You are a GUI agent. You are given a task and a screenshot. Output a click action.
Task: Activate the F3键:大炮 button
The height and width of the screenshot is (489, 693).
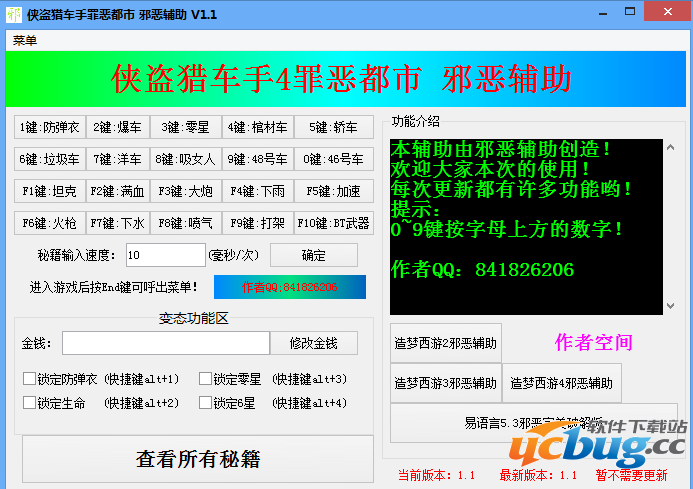pos(186,191)
